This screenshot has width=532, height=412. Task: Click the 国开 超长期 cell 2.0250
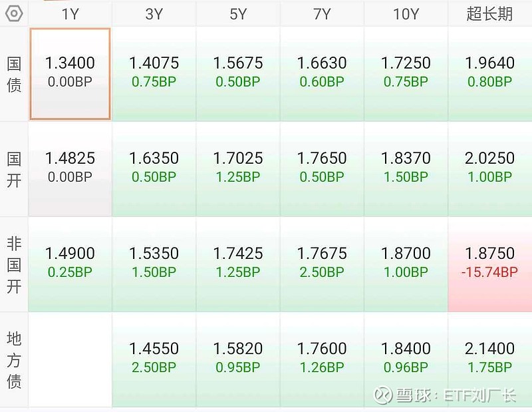pyautogui.click(x=490, y=168)
